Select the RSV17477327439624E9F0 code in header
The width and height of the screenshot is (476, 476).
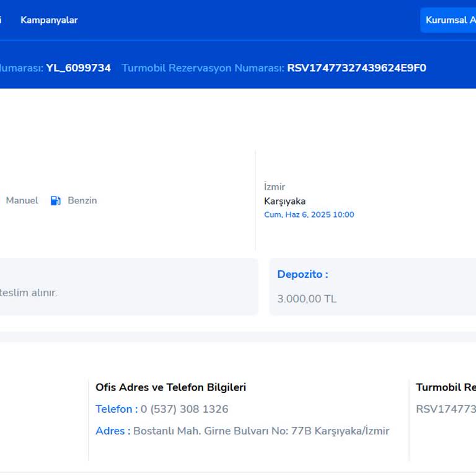(x=356, y=68)
